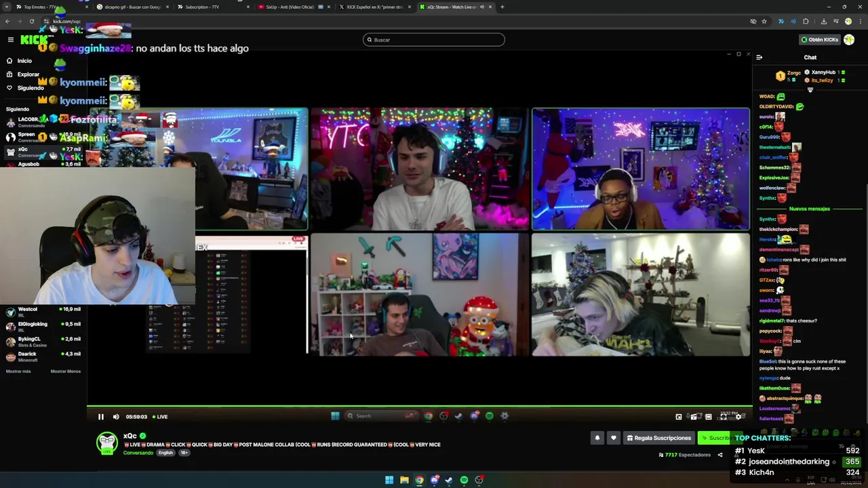Open ElGlogloking channel in sidebar
This screenshot has height=488, width=868.
pos(43,327)
